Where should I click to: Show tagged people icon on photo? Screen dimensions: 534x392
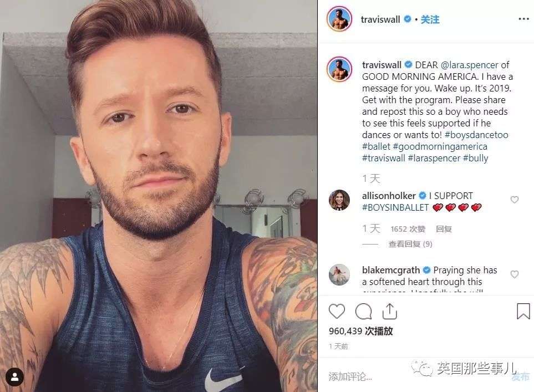(x=14, y=376)
